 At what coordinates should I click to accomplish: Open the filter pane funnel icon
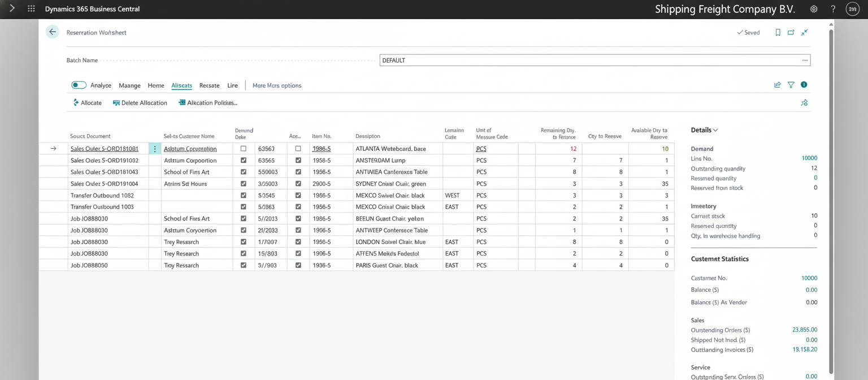coord(791,85)
